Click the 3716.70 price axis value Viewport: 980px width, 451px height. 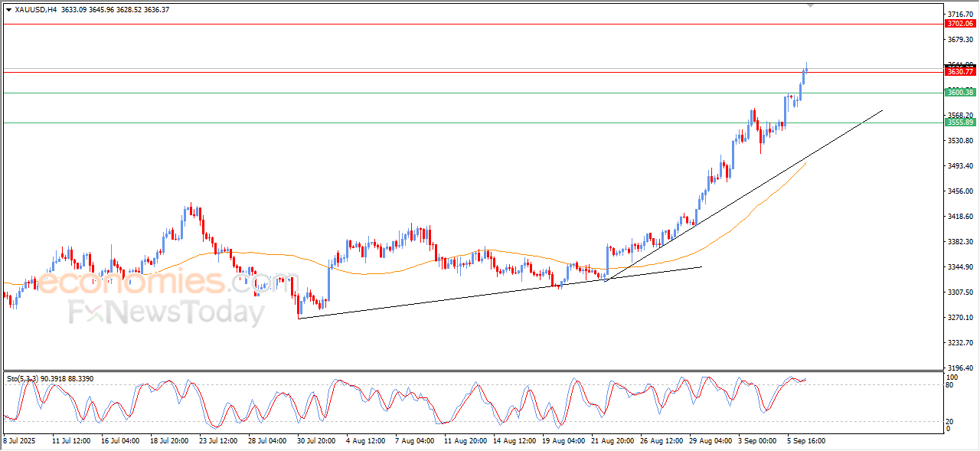pyautogui.click(x=960, y=15)
